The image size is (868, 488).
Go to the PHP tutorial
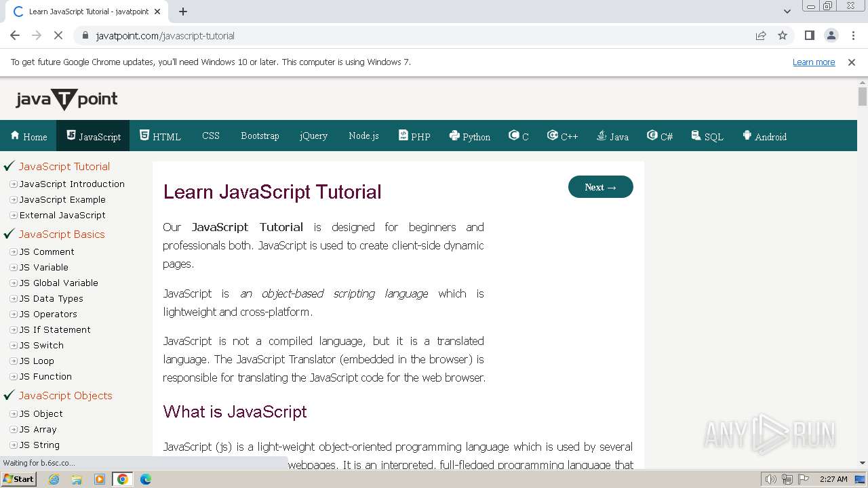pos(414,136)
